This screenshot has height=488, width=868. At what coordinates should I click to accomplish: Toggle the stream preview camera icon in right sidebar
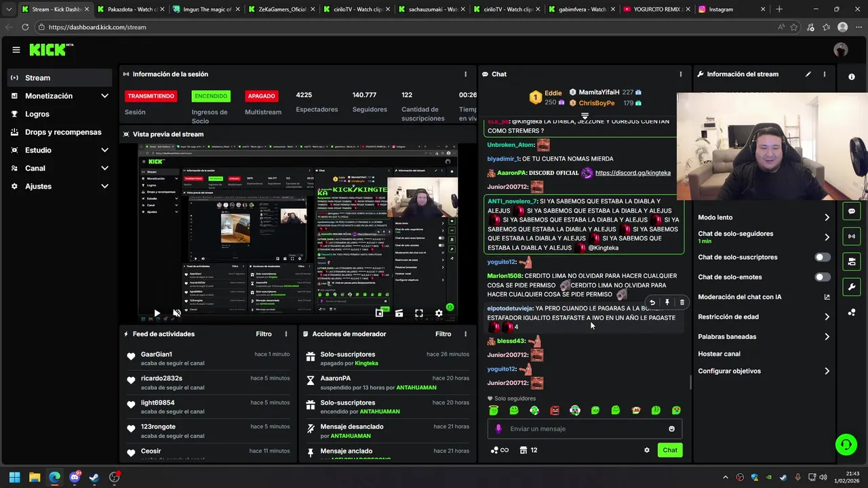pyautogui.click(x=852, y=261)
